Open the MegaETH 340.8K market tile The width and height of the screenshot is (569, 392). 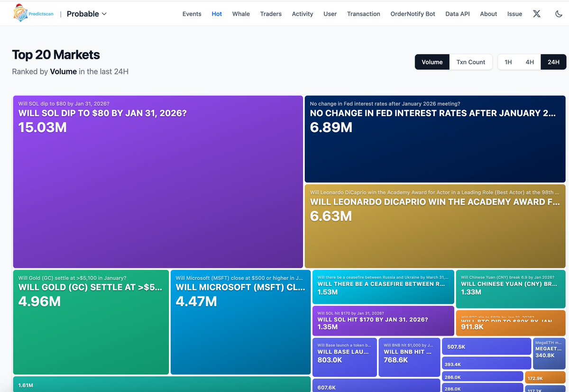coord(549,354)
